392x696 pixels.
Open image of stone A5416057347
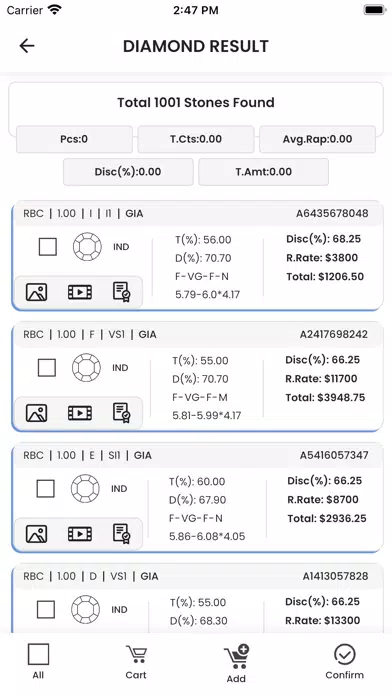[x=36, y=534]
